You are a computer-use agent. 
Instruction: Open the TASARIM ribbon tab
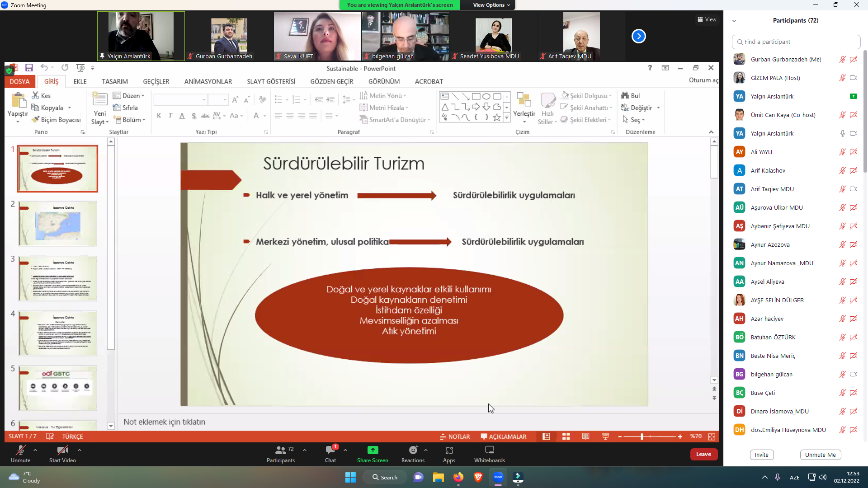(x=114, y=81)
